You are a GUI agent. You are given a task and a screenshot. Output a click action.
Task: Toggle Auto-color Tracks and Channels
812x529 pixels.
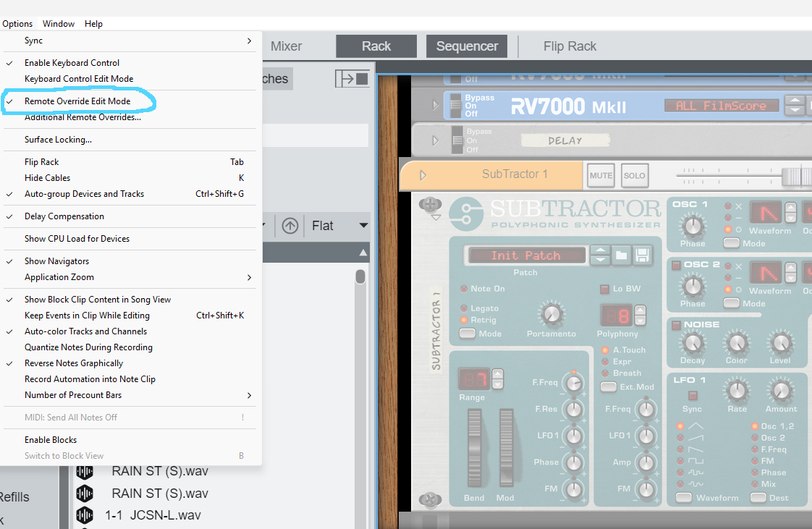coord(130,331)
